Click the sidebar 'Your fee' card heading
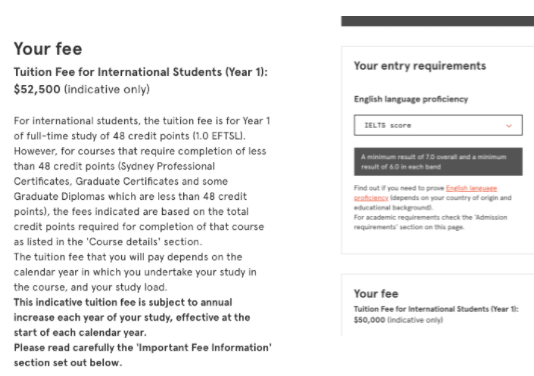 [x=376, y=294]
